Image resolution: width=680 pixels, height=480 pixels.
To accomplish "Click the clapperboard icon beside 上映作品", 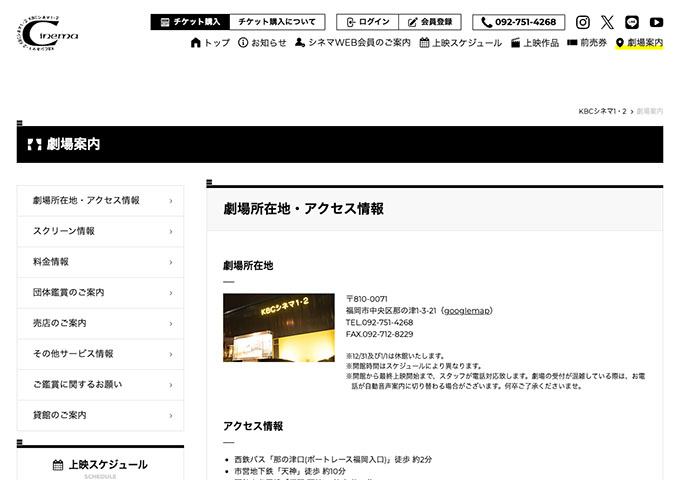I will click(x=515, y=42).
